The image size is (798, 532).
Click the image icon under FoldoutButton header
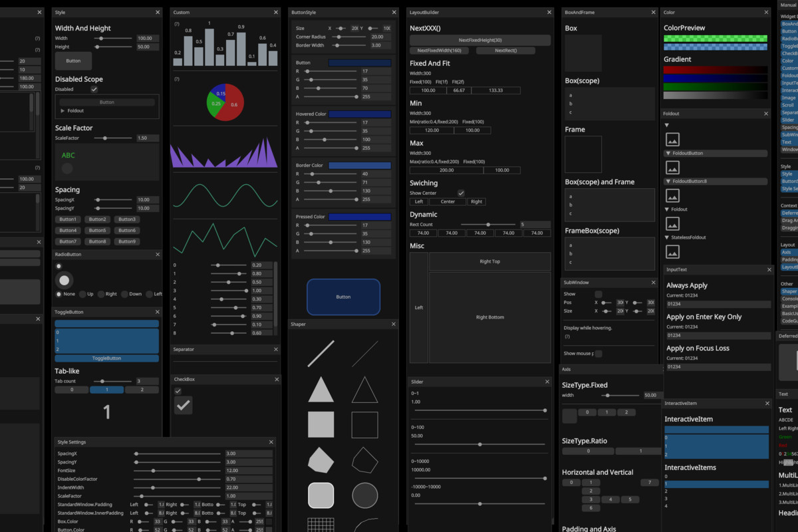(x=672, y=168)
